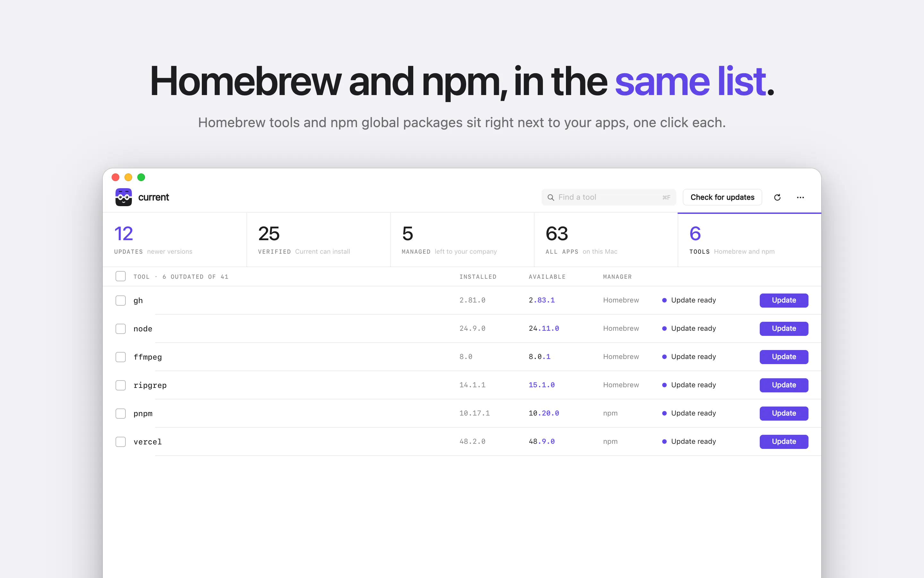Click the refresh arrow icon
Image resolution: width=924 pixels, height=578 pixels.
[777, 197]
